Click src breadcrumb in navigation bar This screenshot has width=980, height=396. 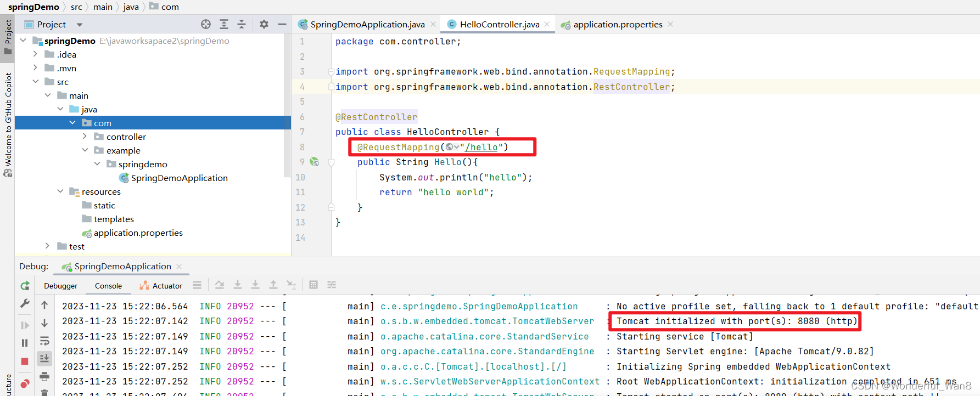pos(76,7)
